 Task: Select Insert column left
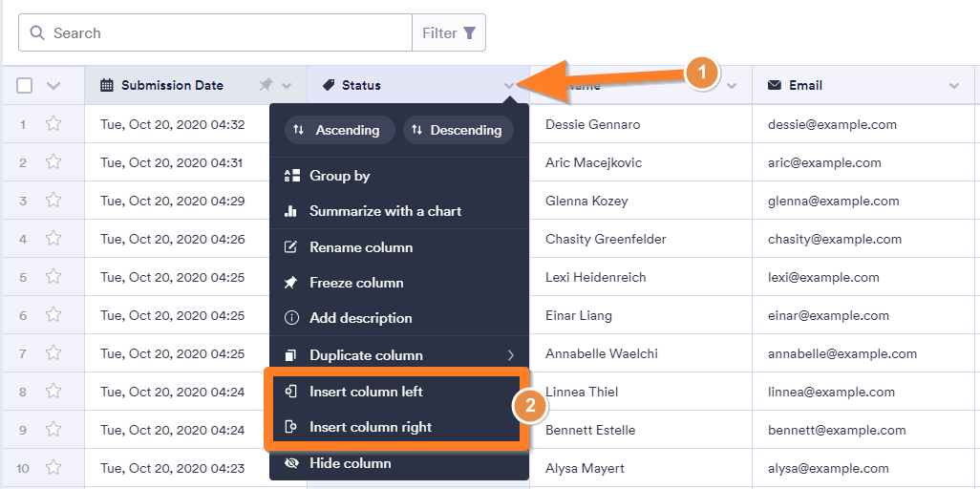click(396, 392)
